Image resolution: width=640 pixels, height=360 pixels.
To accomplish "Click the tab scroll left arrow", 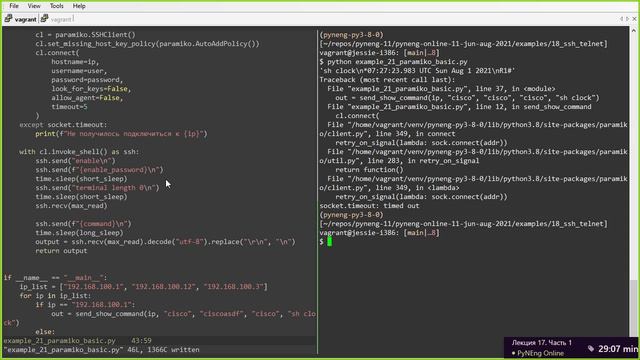I will [x=621, y=19].
